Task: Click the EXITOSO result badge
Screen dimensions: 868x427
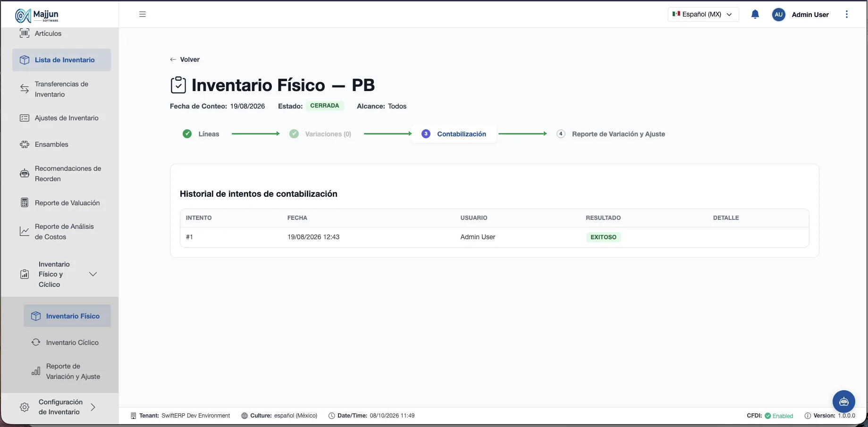Action: [x=603, y=237]
